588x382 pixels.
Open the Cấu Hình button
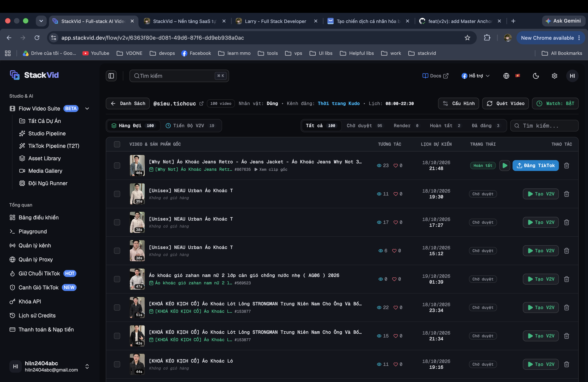[x=458, y=103]
